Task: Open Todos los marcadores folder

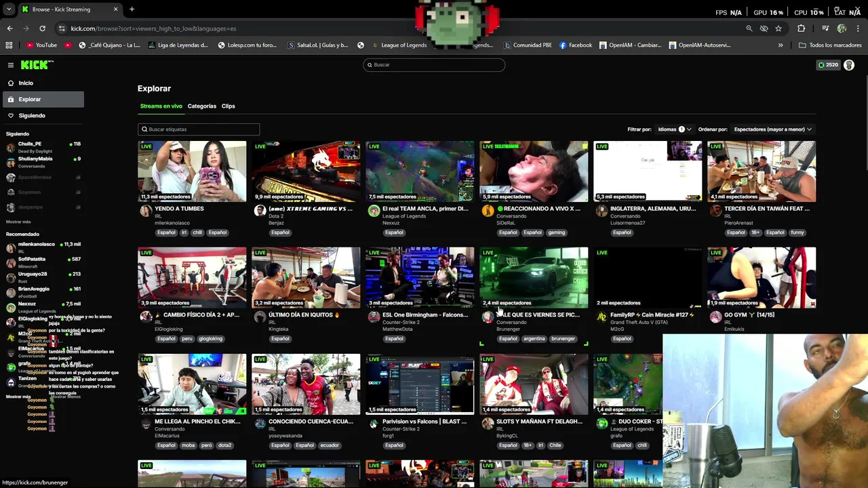Action: [x=830, y=45]
